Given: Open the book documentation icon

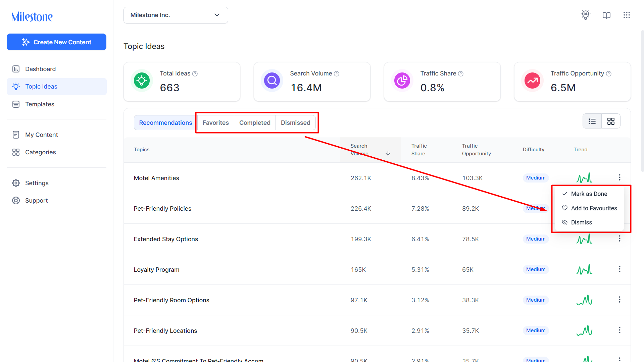Looking at the screenshot, I should [606, 15].
